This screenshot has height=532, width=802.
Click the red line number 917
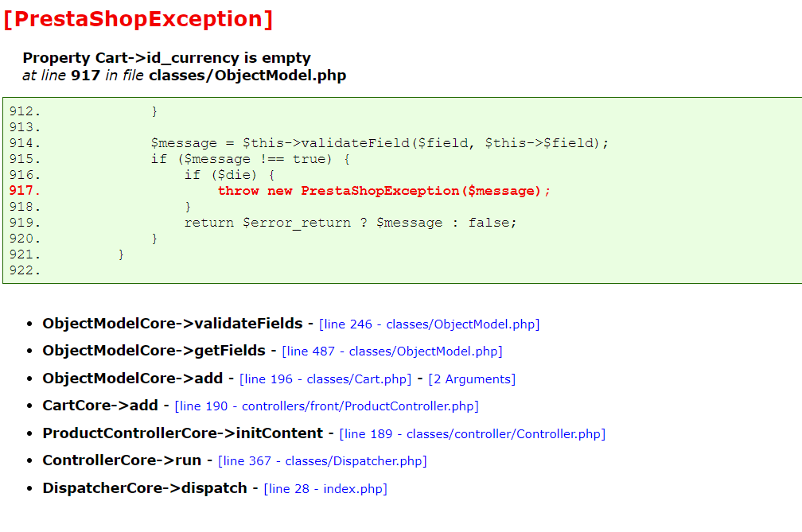(24, 191)
